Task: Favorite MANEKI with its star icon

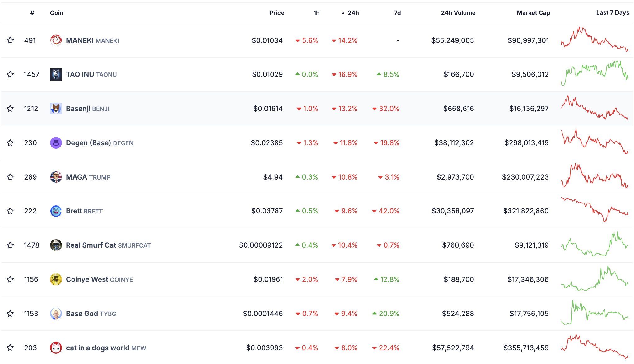Action: 10,40
